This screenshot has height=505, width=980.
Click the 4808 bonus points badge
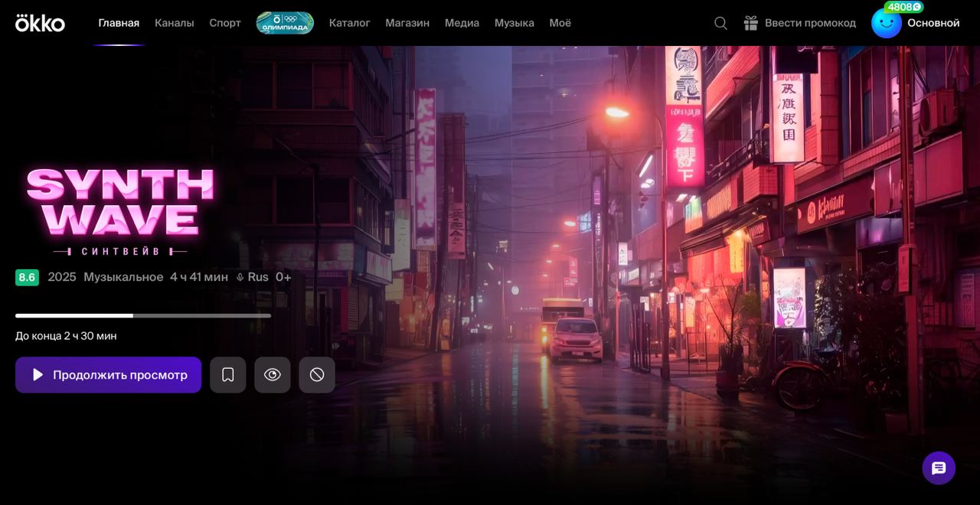point(903,7)
